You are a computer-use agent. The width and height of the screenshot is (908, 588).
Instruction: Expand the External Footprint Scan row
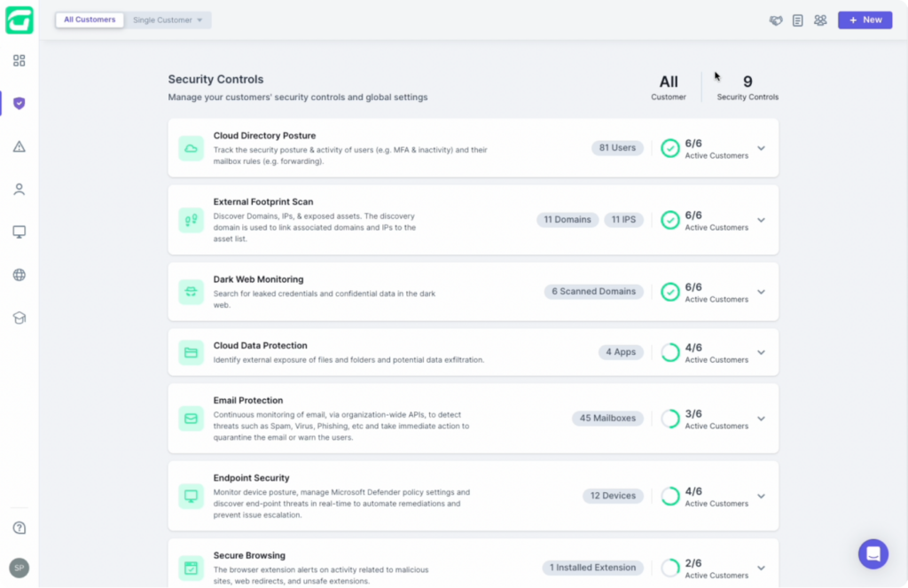click(761, 220)
